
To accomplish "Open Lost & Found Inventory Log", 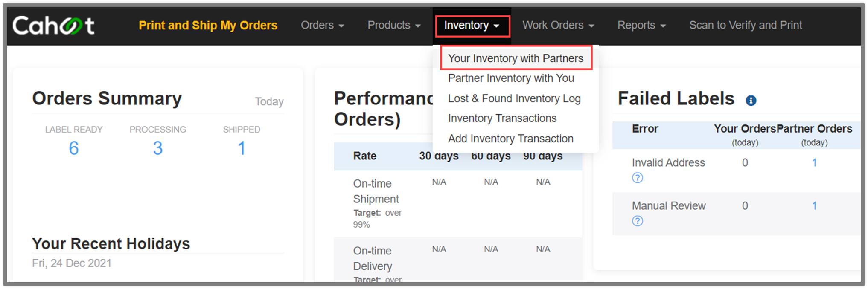I will click(x=514, y=98).
